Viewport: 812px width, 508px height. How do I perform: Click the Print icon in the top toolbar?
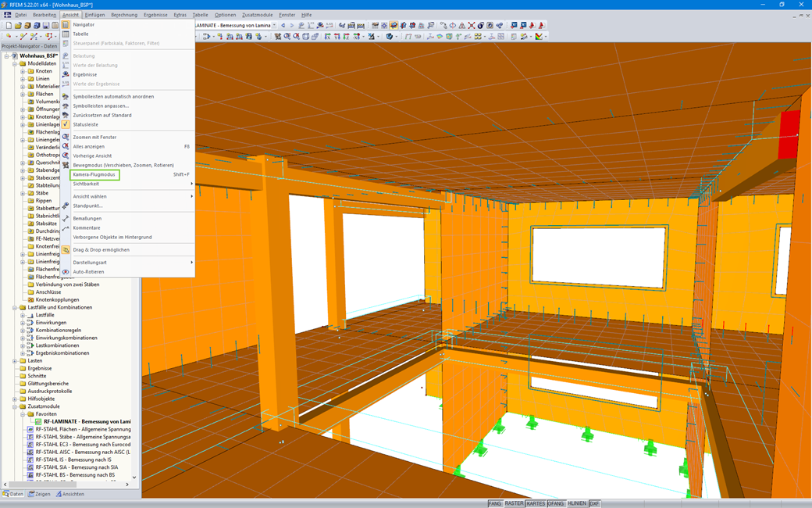coord(55,25)
